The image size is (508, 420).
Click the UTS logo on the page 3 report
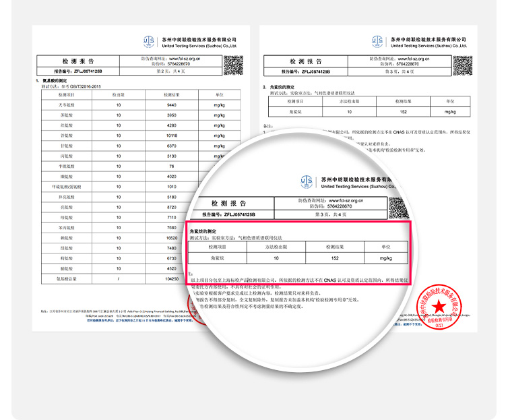(x=377, y=42)
